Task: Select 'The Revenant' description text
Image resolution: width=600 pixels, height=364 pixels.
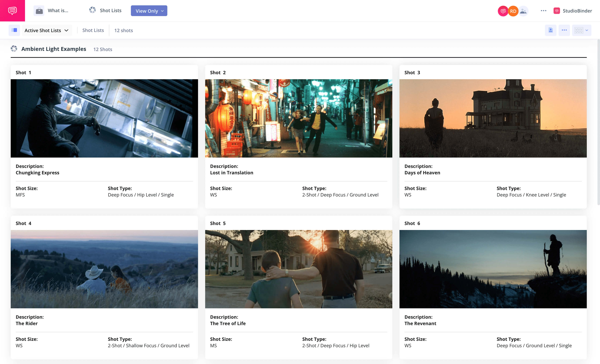Action: (x=420, y=323)
